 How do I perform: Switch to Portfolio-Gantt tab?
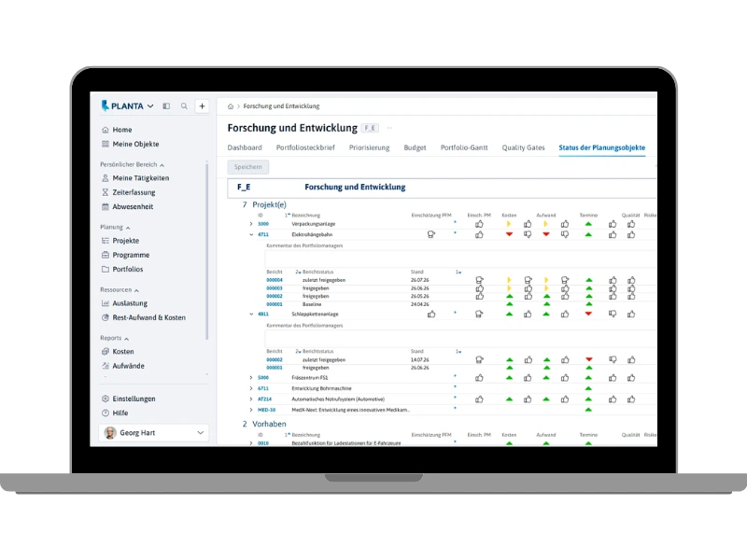(x=464, y=147)
